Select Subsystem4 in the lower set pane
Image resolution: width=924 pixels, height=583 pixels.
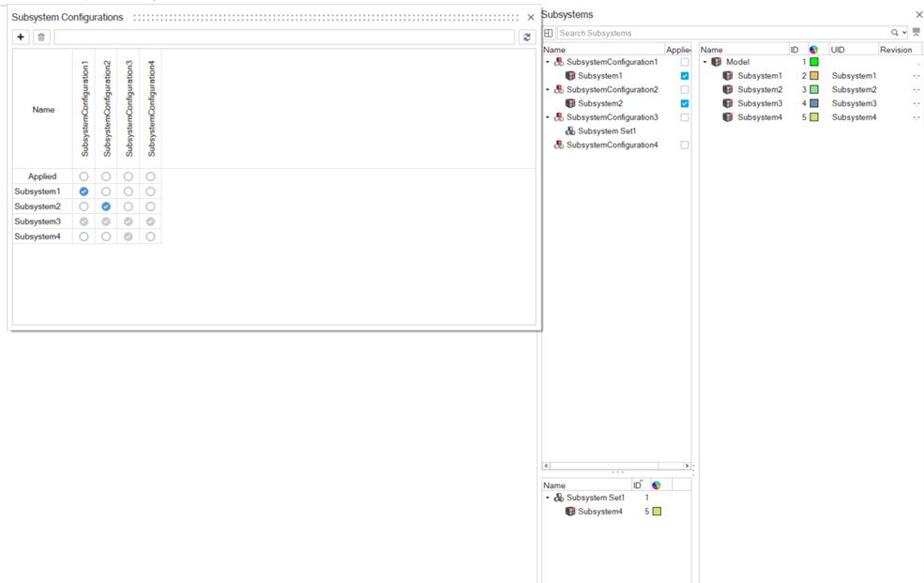pyautogui.click(x=599, y=512)
